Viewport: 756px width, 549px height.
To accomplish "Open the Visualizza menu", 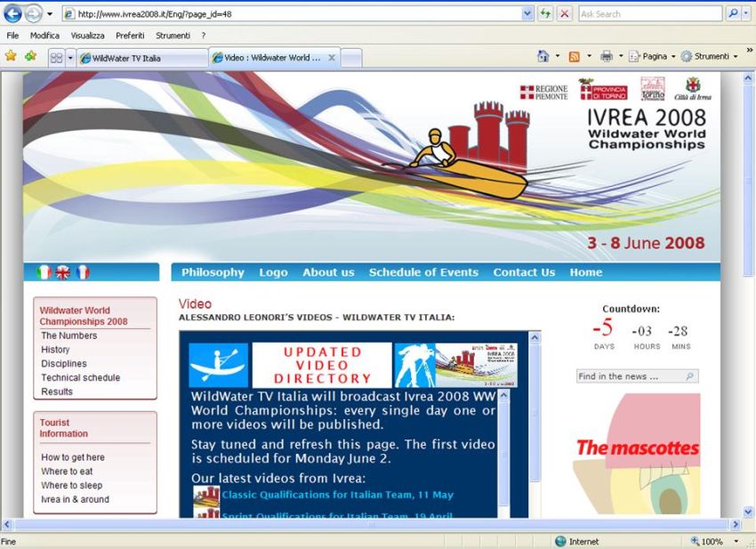I will click(87, 36).
